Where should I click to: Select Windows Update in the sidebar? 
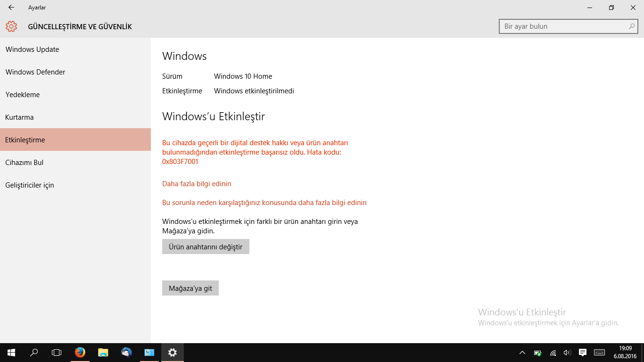pos(75,49)
